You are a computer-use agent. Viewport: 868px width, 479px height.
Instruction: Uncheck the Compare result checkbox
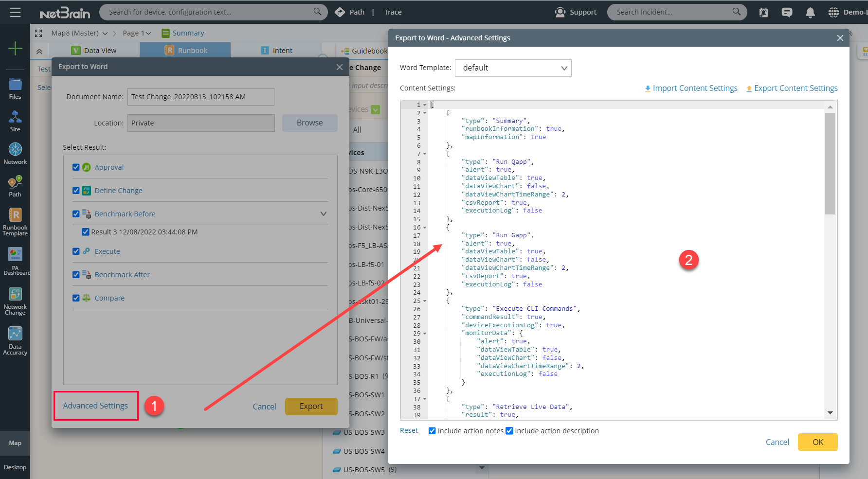coord(76,298)
